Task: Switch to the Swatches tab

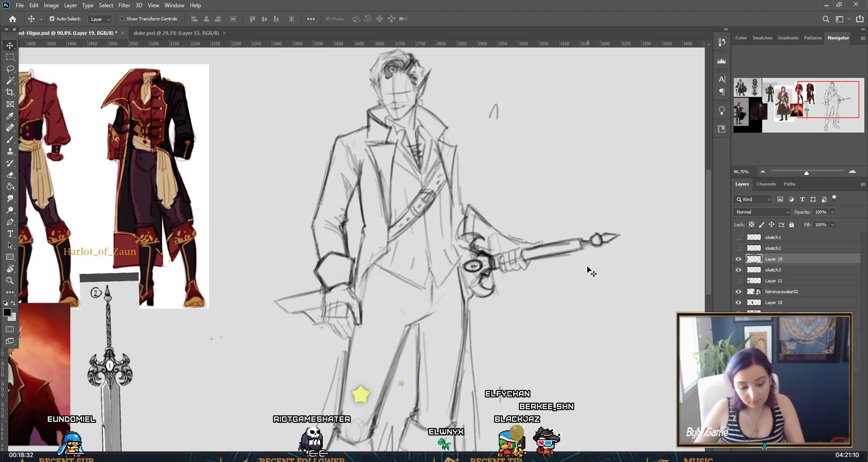Action: (x=762, y=38)
